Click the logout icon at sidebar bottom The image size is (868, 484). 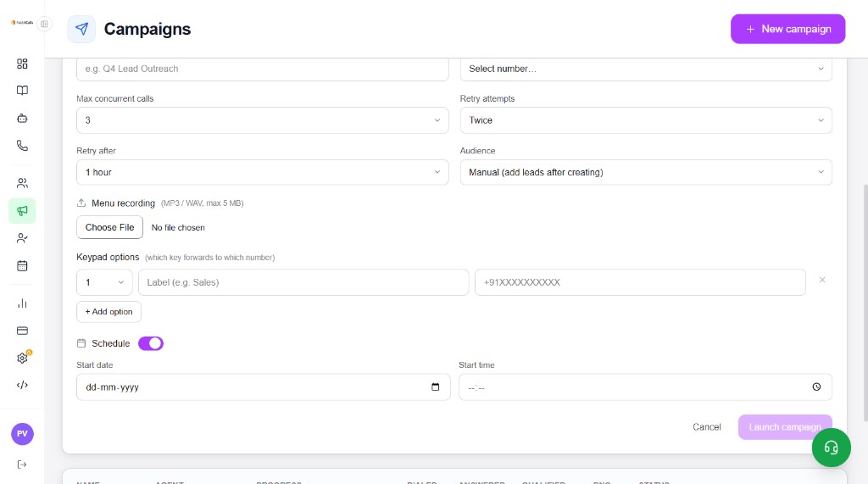(22, 465)
